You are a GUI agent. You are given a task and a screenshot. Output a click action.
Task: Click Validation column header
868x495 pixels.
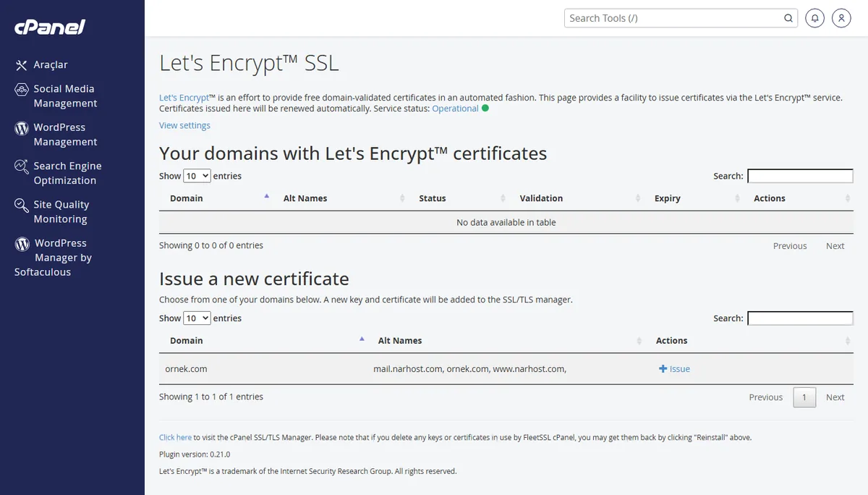pos(541,198)
